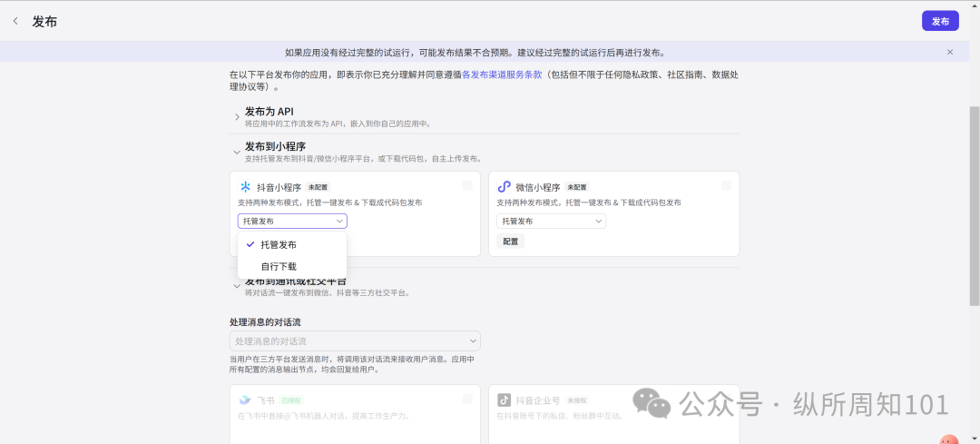Go back using the left arrow icon
The image size is (980, 444).
(15, 21)
